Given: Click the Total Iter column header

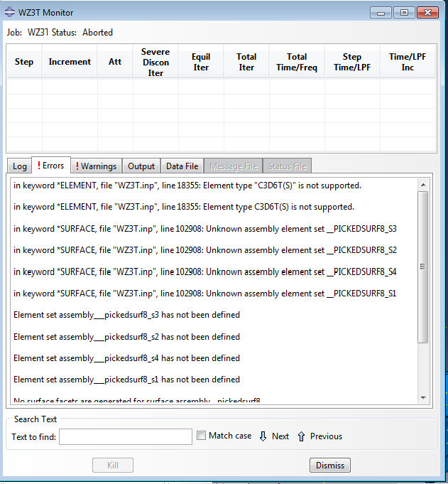Looking at the screenshot, I should pyautogui.click(x=246, y=62).
